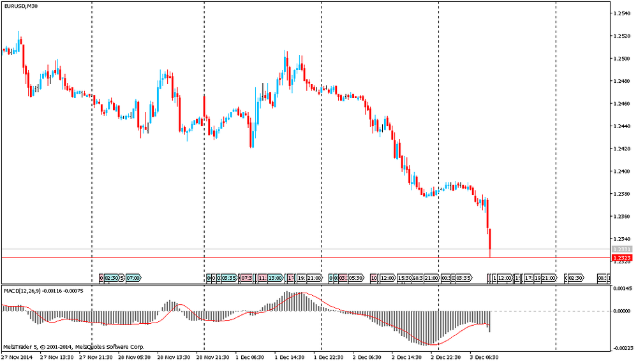
Task: Open the 05:30 economic event marker
Action: [x=356, y=278]
